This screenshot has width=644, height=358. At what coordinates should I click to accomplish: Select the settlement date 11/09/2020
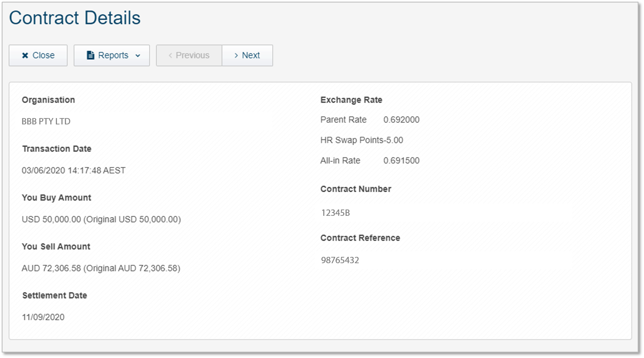tap(43, 317)
